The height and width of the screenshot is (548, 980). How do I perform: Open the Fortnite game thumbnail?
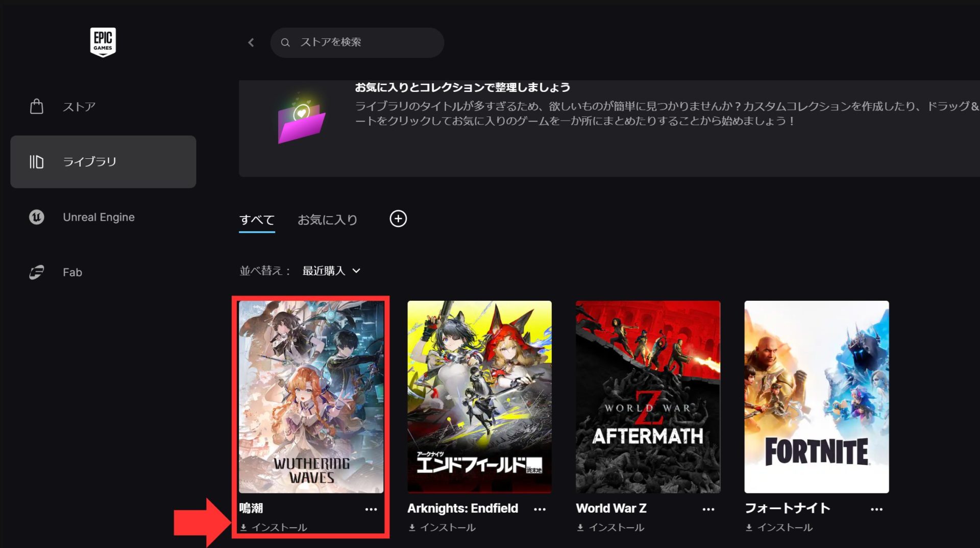816,397
